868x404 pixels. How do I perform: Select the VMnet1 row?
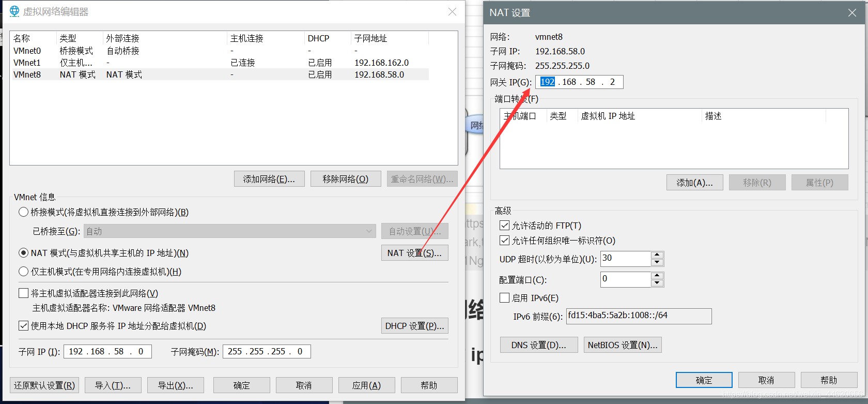tap(220, 63)
